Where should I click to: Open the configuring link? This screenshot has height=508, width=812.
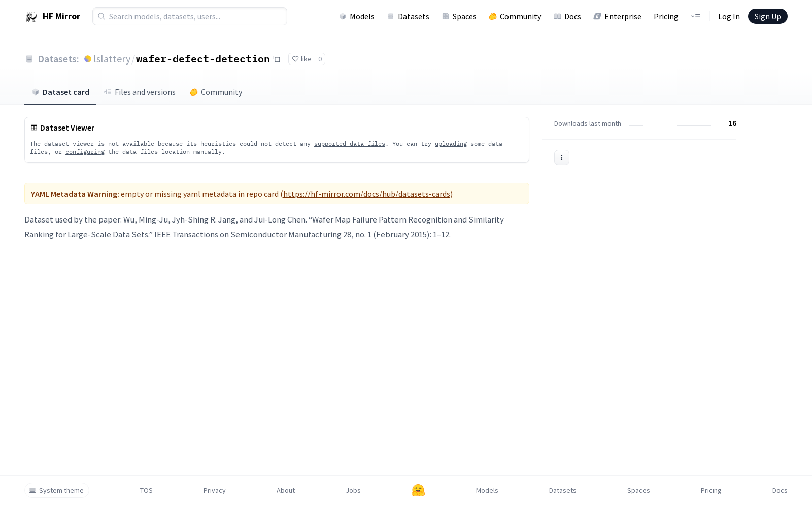(x=85, y=152)
